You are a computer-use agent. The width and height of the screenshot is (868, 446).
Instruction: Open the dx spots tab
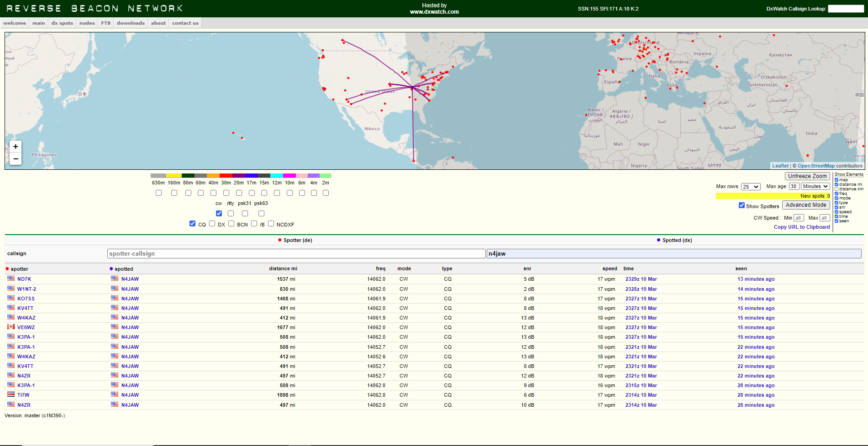62,23
